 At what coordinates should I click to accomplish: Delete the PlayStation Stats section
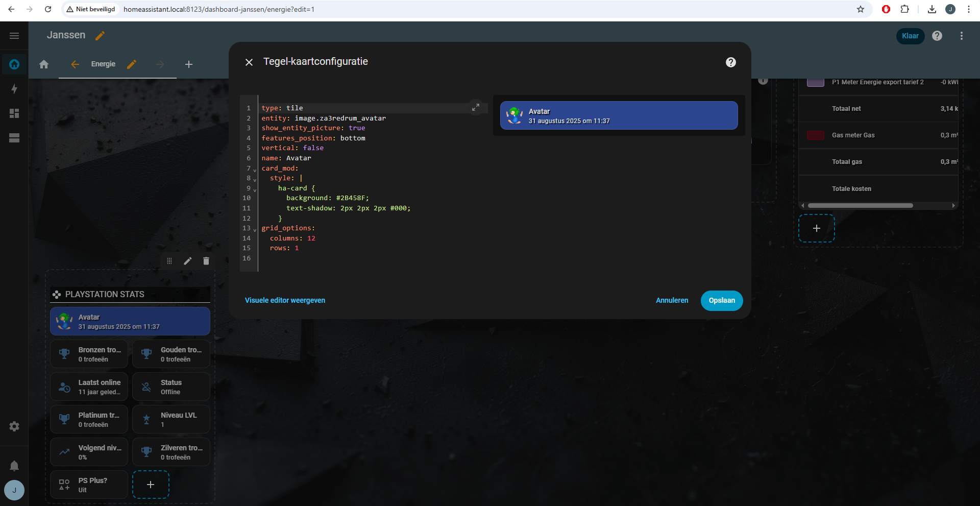206,261
